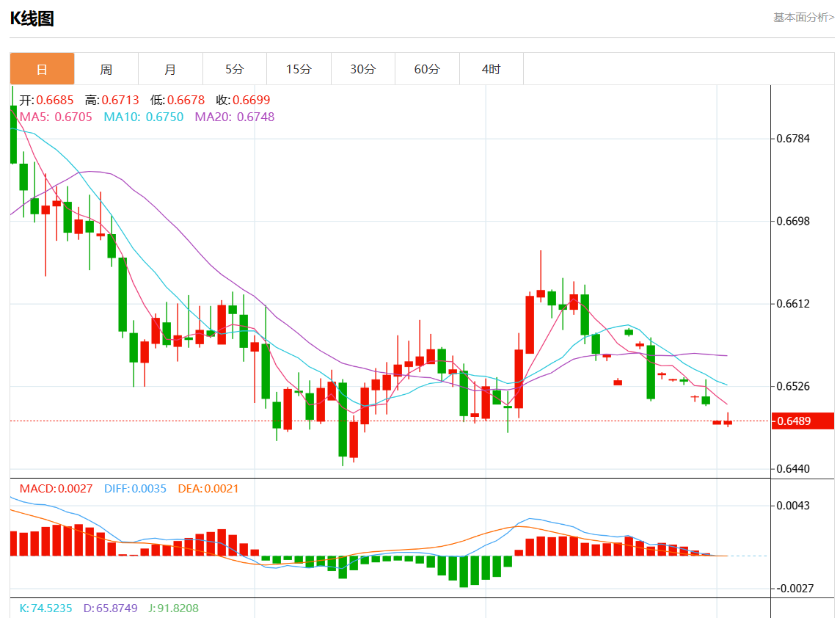Image resolution: width=840 pixels, height=618 pixels.
Task: Click the K value in KDJ panel
Action: pyautogui.click(x=45, y=608)
